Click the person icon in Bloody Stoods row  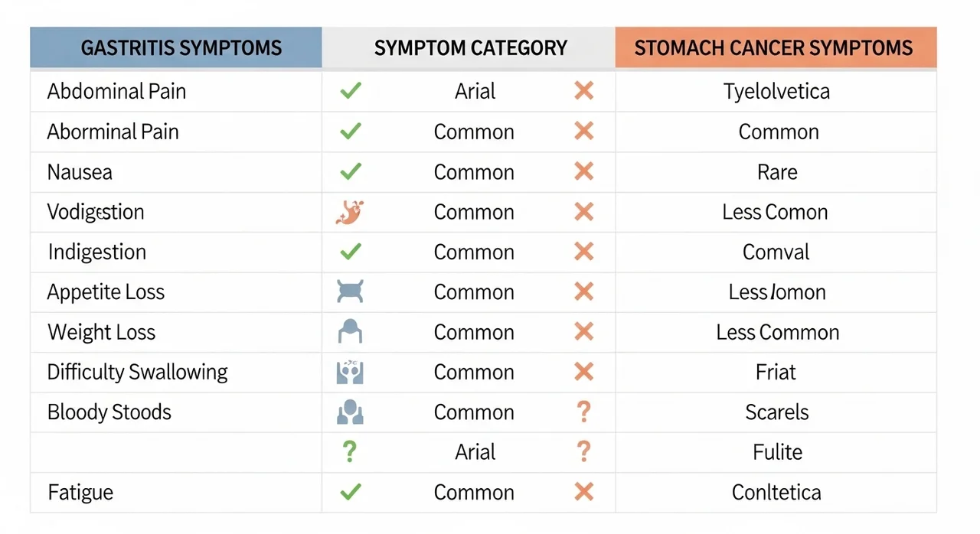coord(350,412)
